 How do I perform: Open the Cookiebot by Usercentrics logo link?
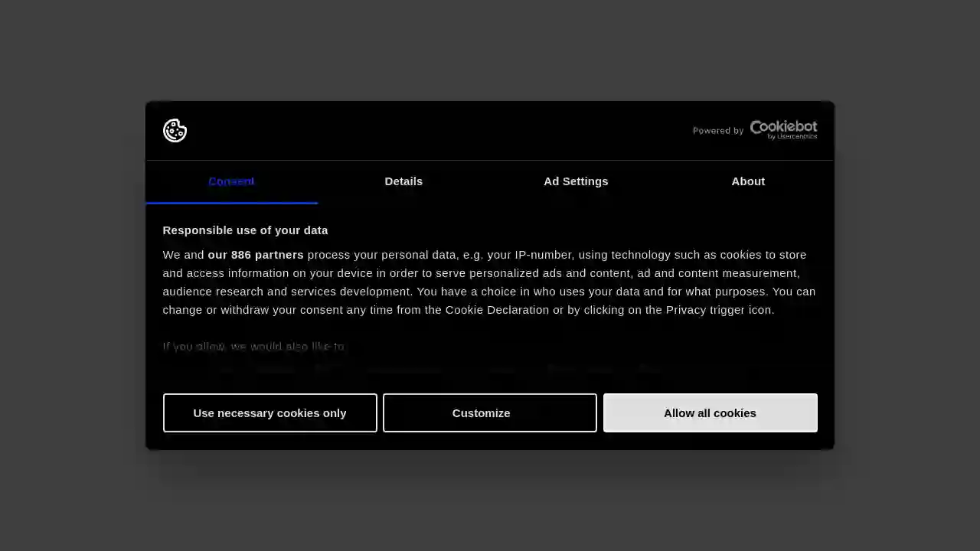pos(783,130)
